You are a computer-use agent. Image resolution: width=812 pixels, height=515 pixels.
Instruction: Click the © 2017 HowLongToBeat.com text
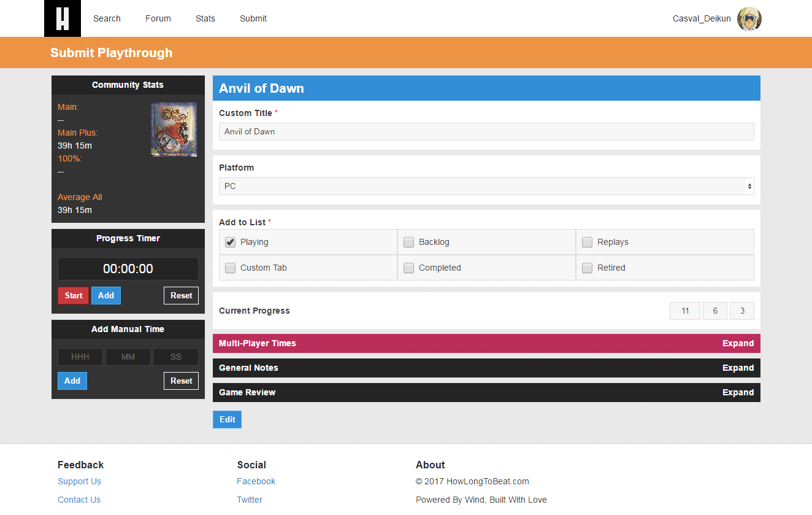pyautogui.click(x=472, y=481)
